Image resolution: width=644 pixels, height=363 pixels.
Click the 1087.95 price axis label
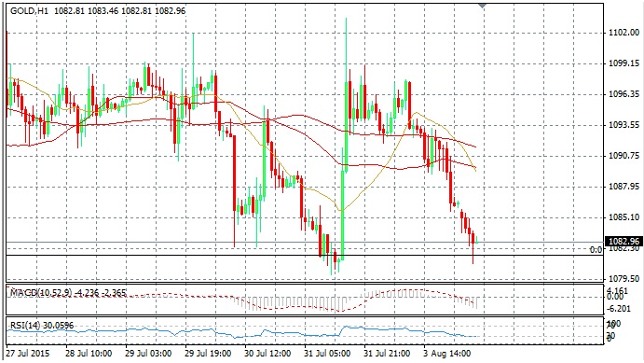click(623, 187)
